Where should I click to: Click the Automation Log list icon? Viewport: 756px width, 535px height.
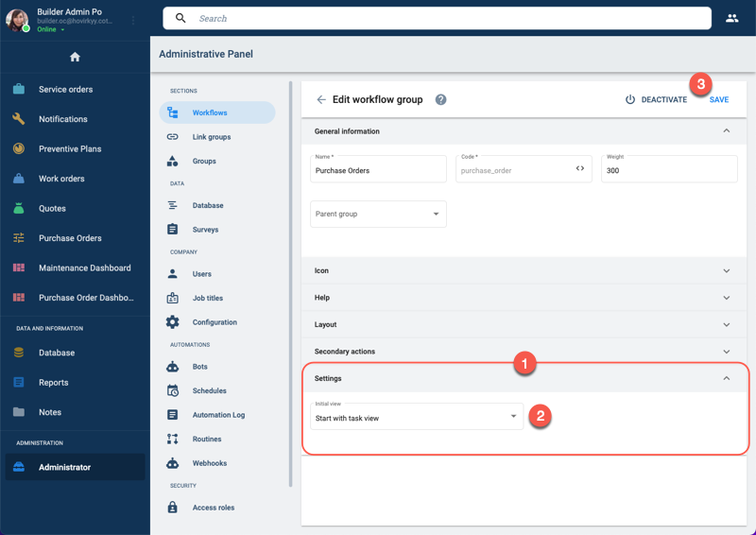coord(173,415)
